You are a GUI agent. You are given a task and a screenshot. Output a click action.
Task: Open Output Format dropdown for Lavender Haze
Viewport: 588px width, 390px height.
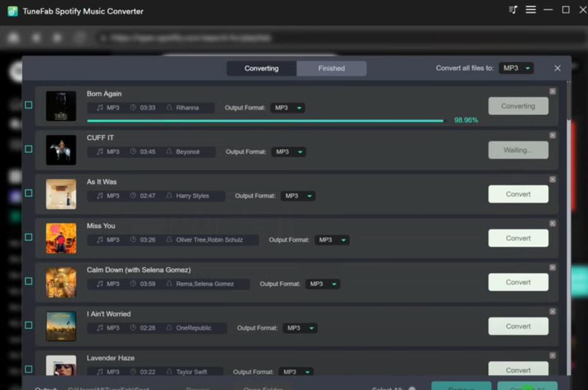(x=297, y=372)
